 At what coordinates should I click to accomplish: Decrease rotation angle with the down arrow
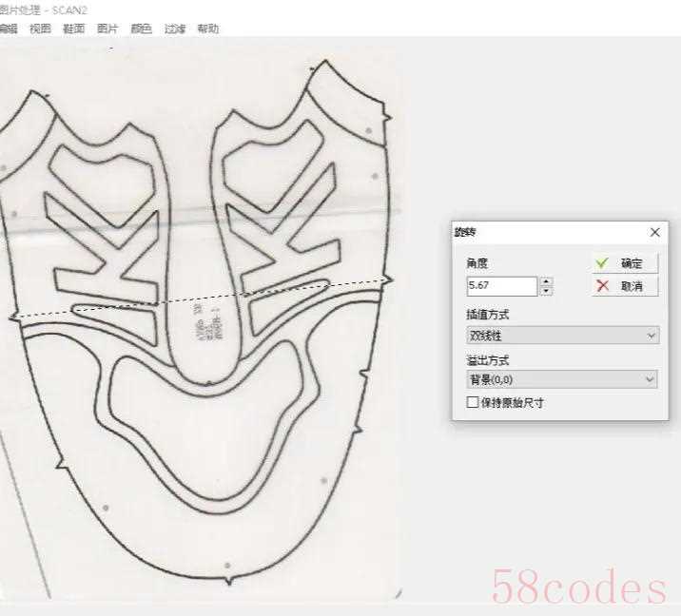546,290
